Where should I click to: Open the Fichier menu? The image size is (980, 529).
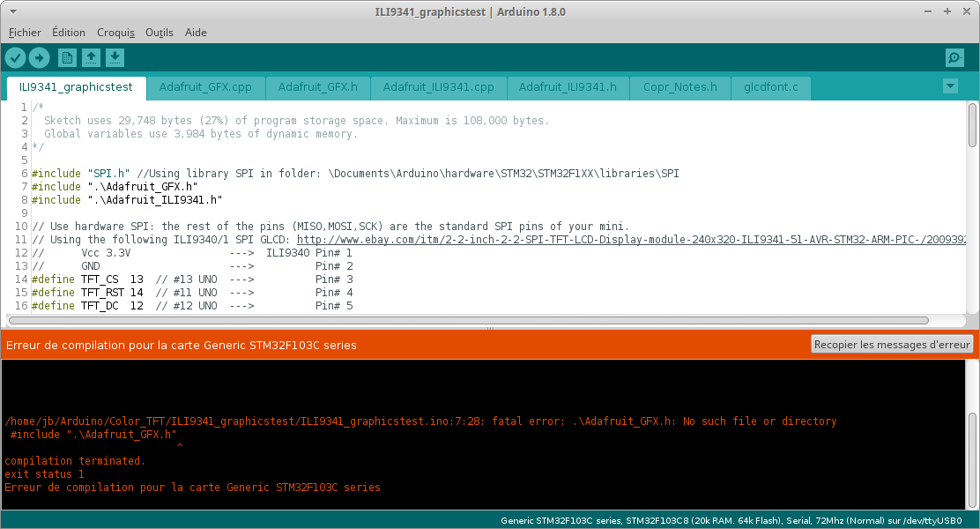(25, 33)
